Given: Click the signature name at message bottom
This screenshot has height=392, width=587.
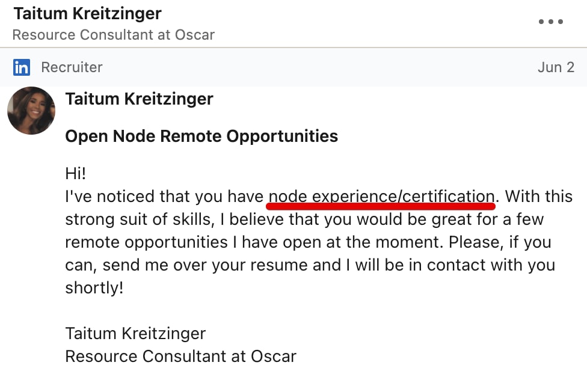Looking at the screenshot, I should click(x=135, y=334).
